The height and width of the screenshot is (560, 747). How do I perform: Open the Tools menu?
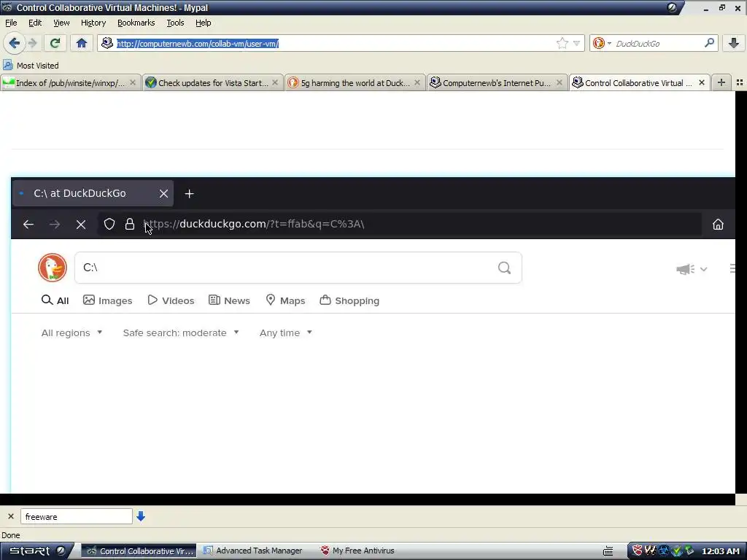pos(175,23)
